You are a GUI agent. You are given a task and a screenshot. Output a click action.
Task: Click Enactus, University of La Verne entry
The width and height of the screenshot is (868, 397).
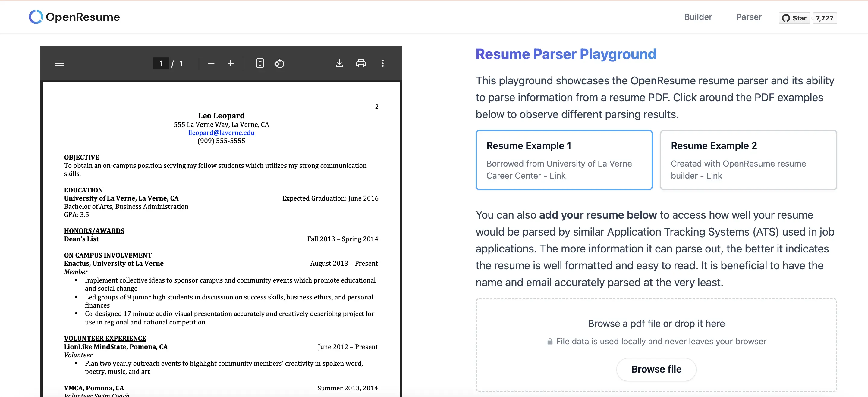114,263
